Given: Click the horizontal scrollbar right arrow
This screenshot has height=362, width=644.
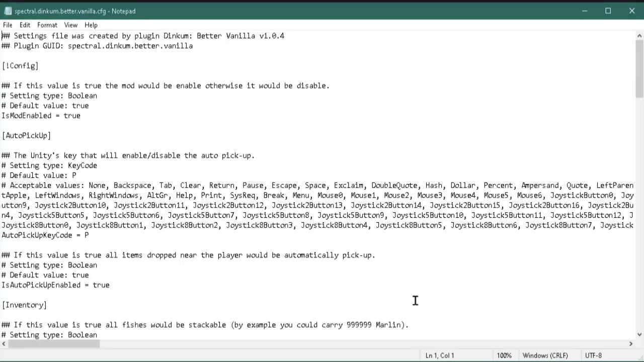Looking at the screenshot, I should (x=631, y=344).
